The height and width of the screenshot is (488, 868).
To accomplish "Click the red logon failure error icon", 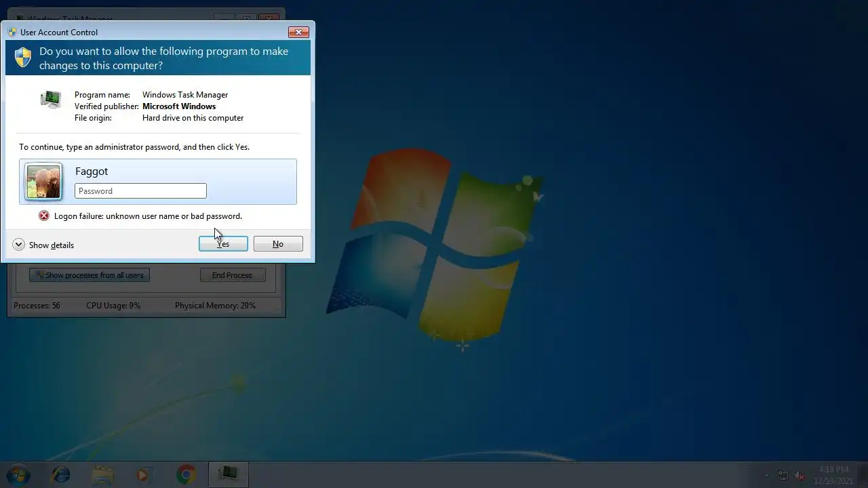I will pyautogui.click(x=44, y=216).
